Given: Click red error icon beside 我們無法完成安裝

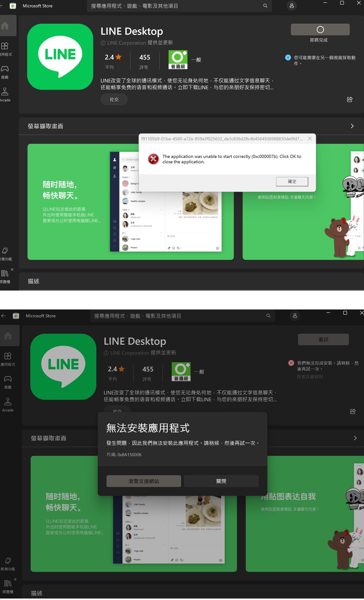Looking at the screenshot, I should pyautogui.click(x=291, y=363).
